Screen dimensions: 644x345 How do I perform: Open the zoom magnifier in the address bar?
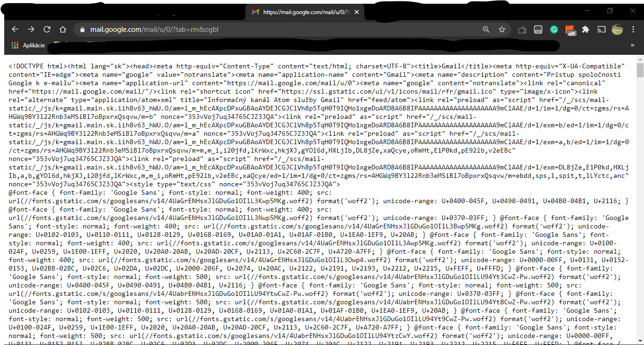486,29
